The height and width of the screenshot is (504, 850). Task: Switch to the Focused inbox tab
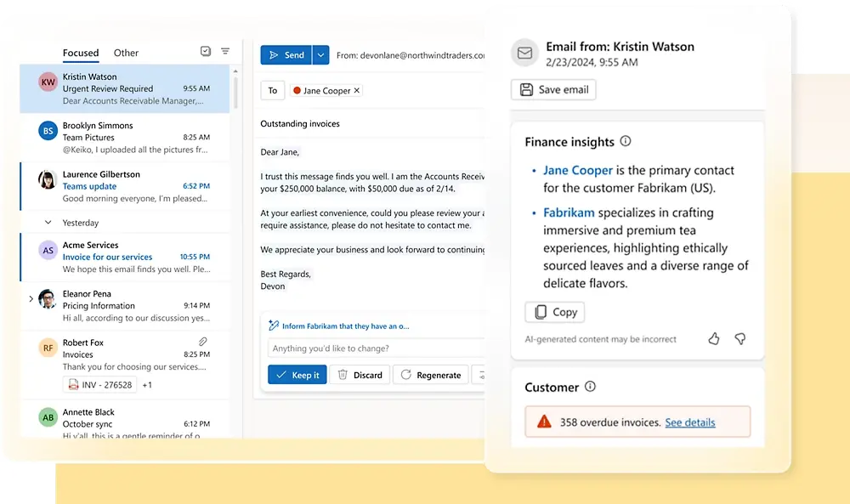click(x=81, y=53)
